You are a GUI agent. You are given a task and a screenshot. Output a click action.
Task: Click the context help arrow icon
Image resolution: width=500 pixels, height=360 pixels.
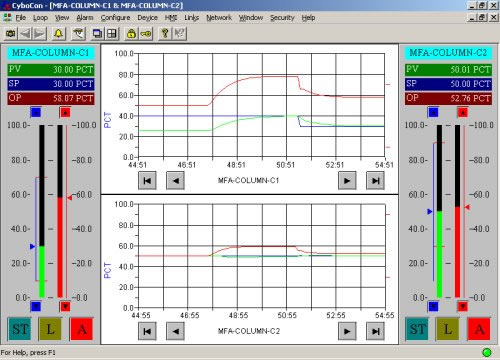[179, 33]
